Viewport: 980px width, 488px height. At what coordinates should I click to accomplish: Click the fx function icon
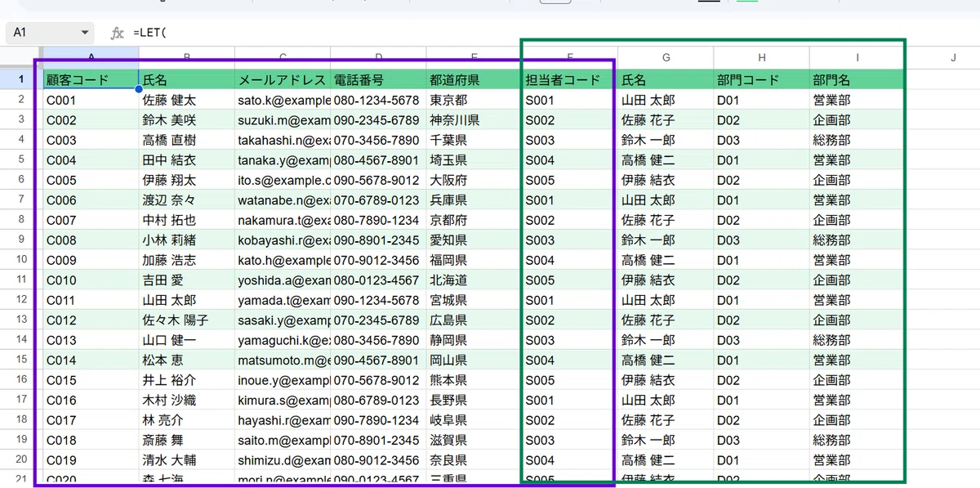[118, 33]
